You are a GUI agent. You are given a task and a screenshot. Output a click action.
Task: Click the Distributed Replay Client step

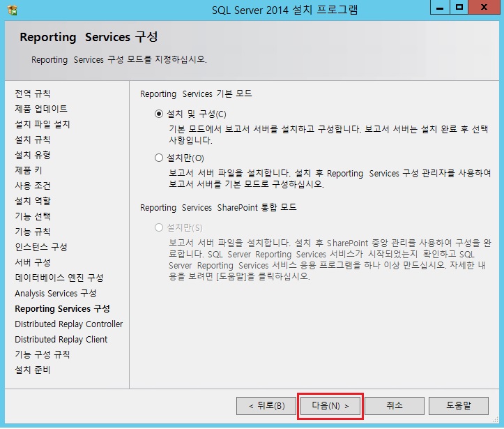(61, 340)
